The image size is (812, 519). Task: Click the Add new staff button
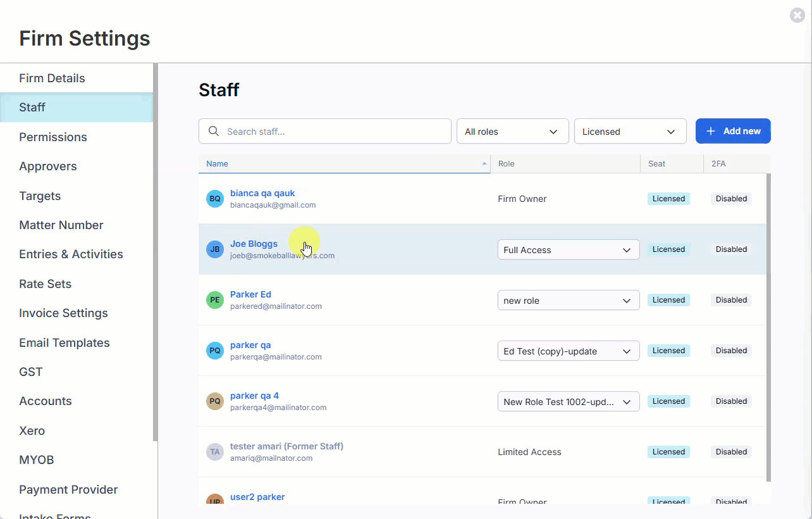click(x=733, y=131)
